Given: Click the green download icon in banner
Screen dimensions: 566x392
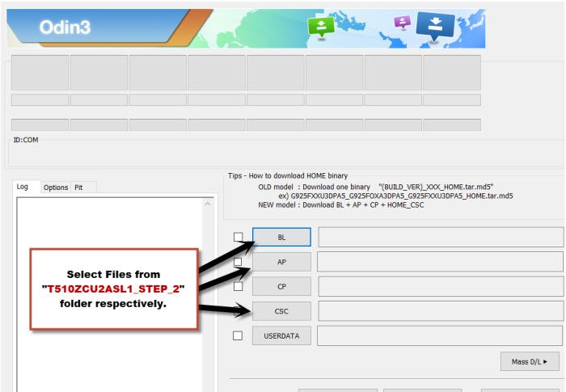Looking at the screenshot, I should pyautogui.click(x=321, y=27).
